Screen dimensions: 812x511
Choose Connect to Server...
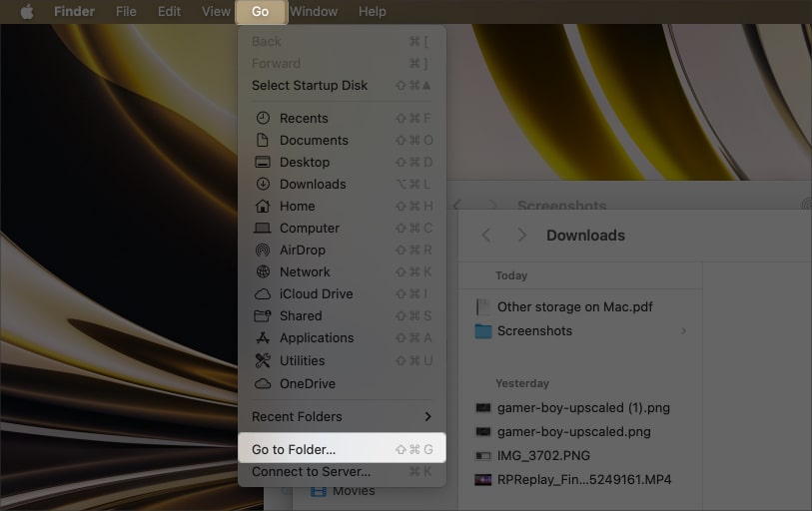(342, 472)
